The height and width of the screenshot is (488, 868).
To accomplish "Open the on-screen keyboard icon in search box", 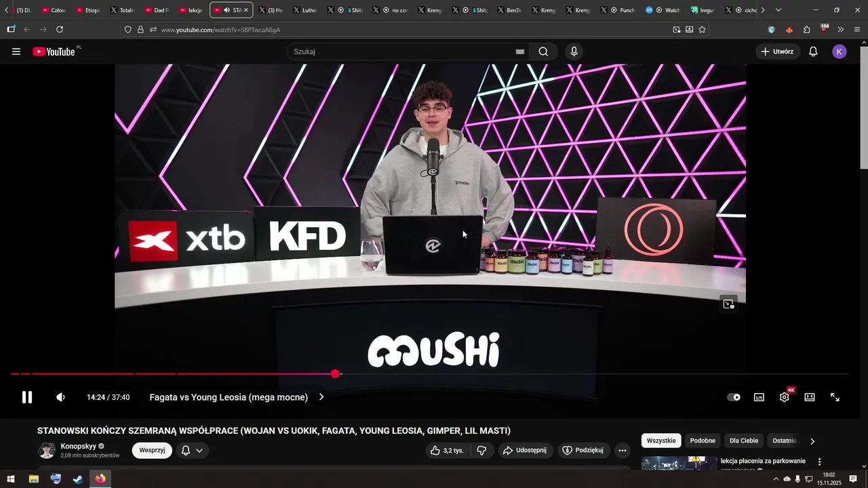I will pyautogui.click(x=520, y=52).
